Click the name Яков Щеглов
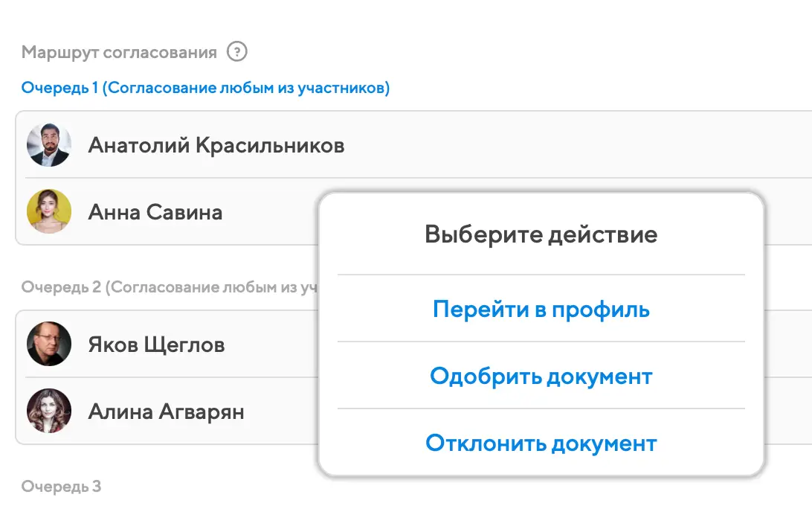Image resolution: width=812 pixels, height=506 pixels. pyautogui.click(x=156, y=345)
